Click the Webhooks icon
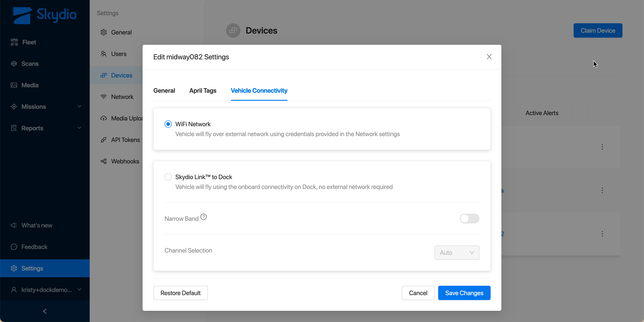The image size is (644, 322). pyautogui.click(x=104, y=161)
